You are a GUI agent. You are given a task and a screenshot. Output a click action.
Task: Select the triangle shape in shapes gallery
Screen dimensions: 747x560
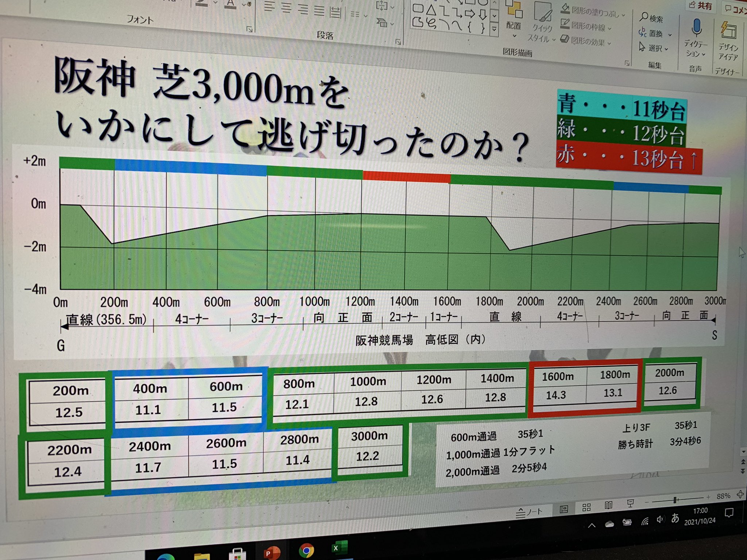(431, 9)
